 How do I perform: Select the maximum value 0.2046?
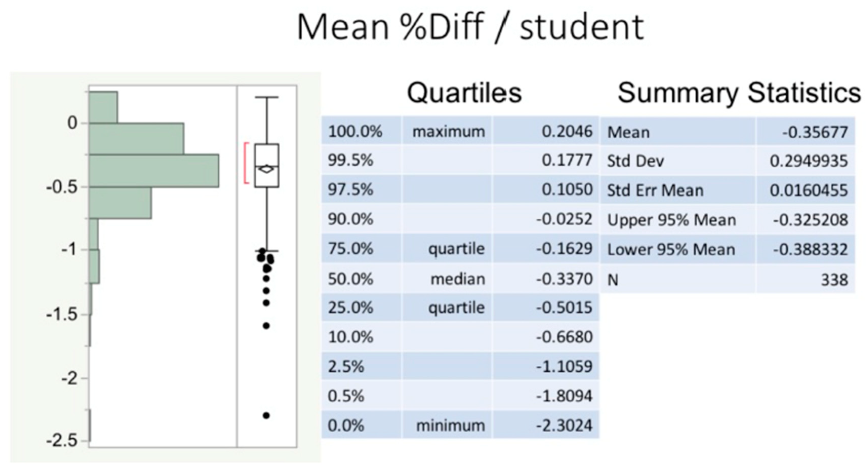[567, 131]
